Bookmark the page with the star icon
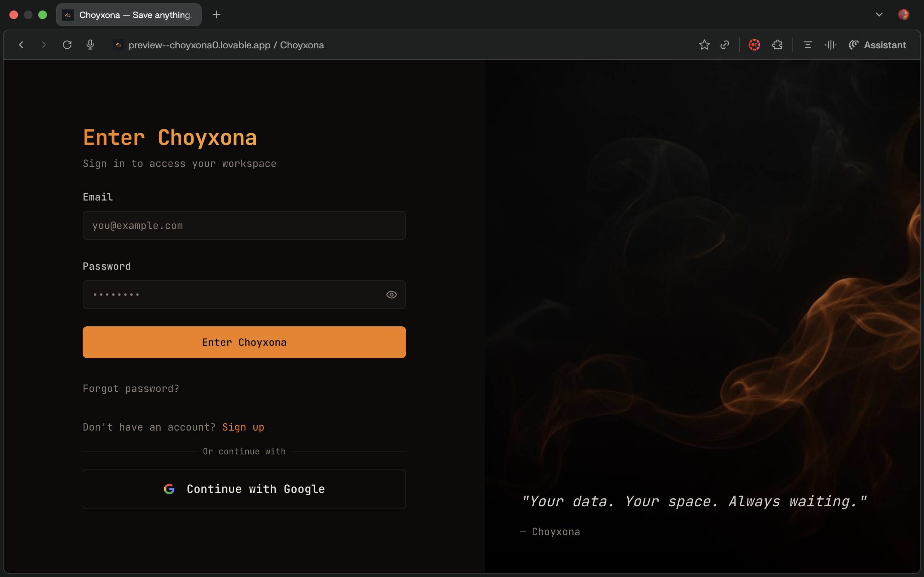Viewport: 924px width, 577px height. [x=705, y=45]
